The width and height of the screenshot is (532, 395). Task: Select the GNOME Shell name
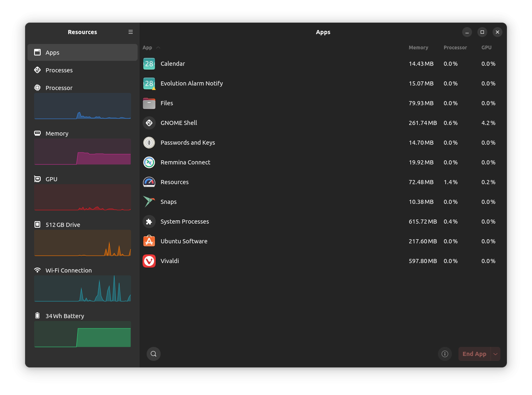(x=179, y=123)
